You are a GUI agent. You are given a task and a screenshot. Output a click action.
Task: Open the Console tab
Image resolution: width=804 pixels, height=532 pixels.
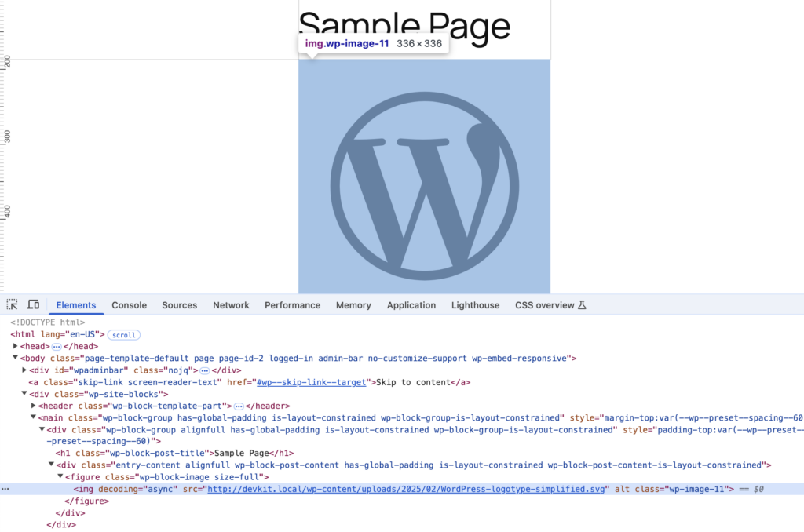[x=130, y=305]
